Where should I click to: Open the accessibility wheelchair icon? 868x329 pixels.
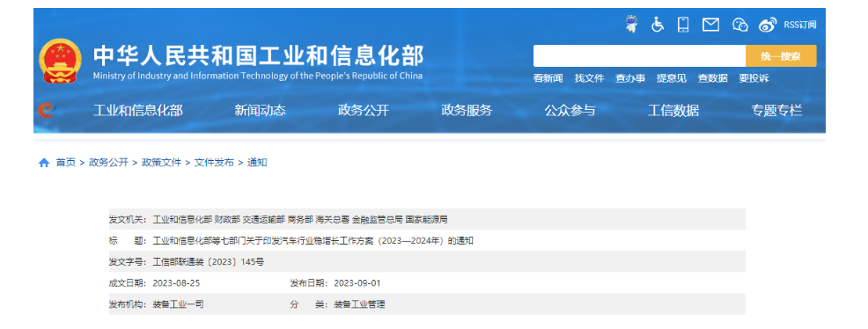[657, 25]
